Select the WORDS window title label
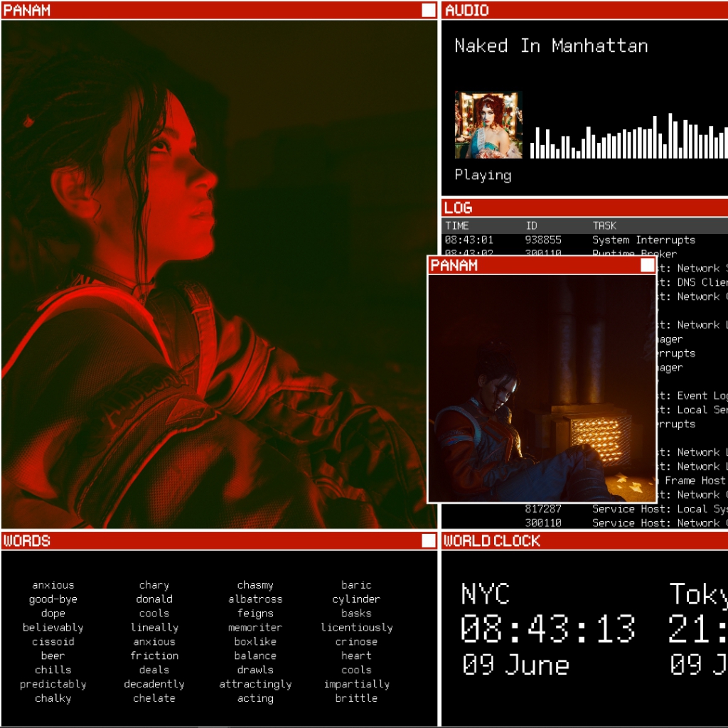 click(x=26, y=540)
